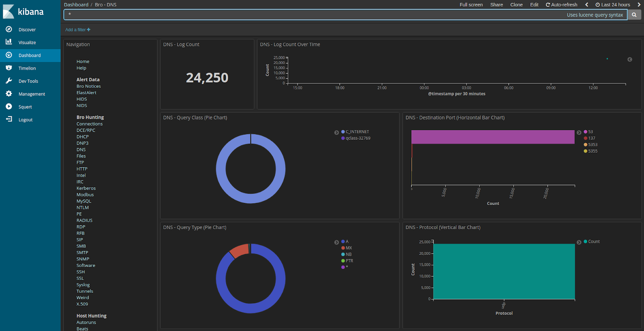Select Visualize in sidebar menu
644x331 pixels.
click(27, 42)
